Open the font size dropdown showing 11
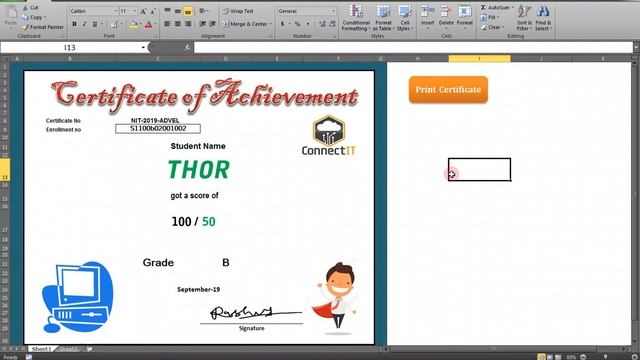Screen dimensions: 640x360 tap(135, 11)
